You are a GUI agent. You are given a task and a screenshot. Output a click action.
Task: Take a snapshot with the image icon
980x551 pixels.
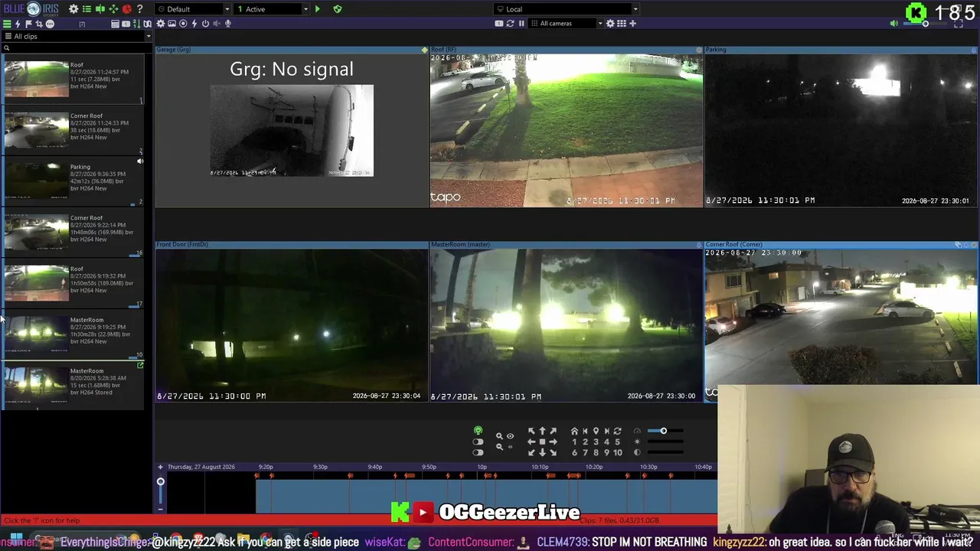pyautogui.click(x=171, y=24)
